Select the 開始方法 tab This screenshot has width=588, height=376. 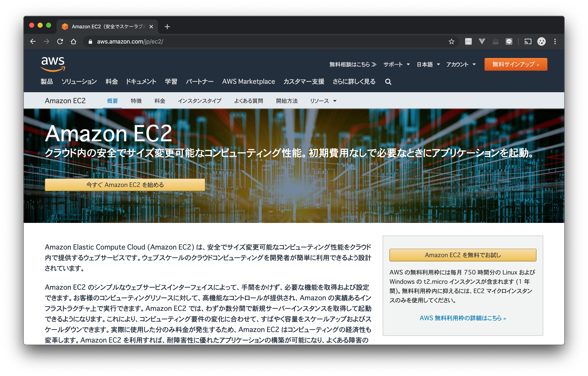[287, 101]
